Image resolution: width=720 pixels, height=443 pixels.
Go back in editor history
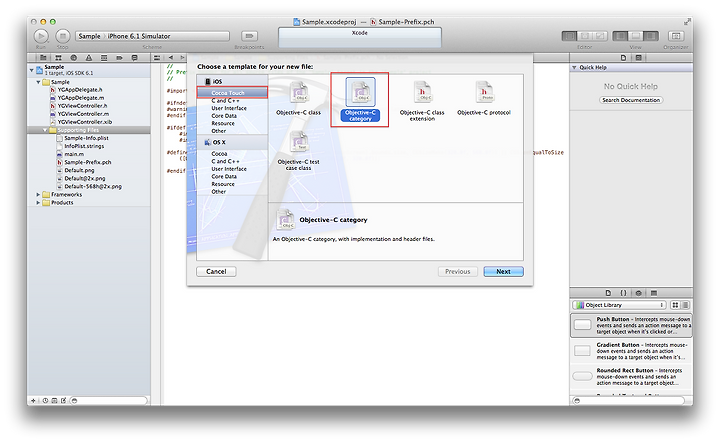171,58
